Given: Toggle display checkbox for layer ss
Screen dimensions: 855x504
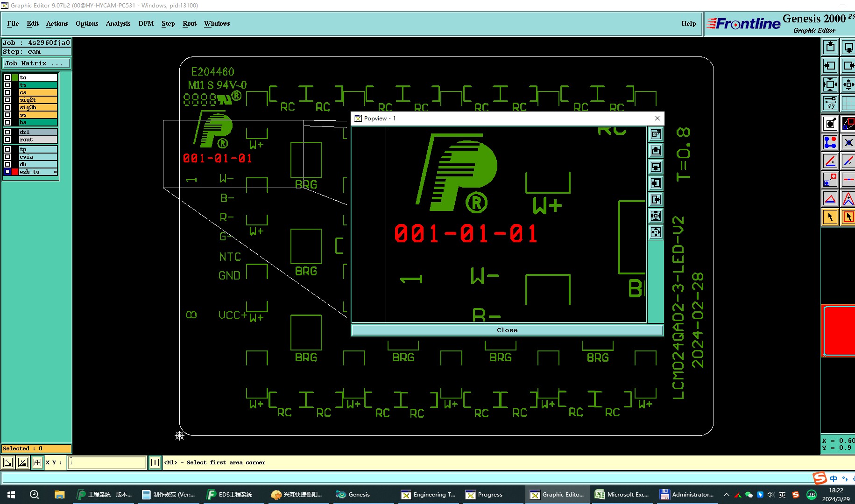Looking at the screenshot, I should coord(7,115).
